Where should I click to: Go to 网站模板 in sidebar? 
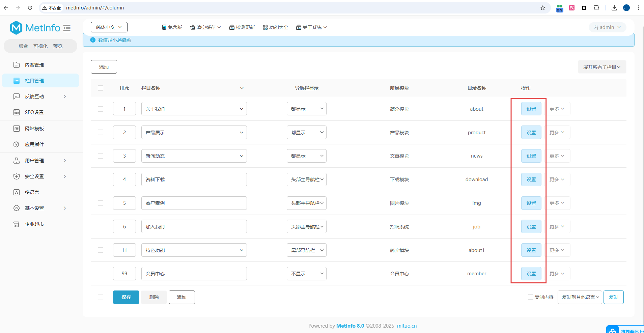34,129
